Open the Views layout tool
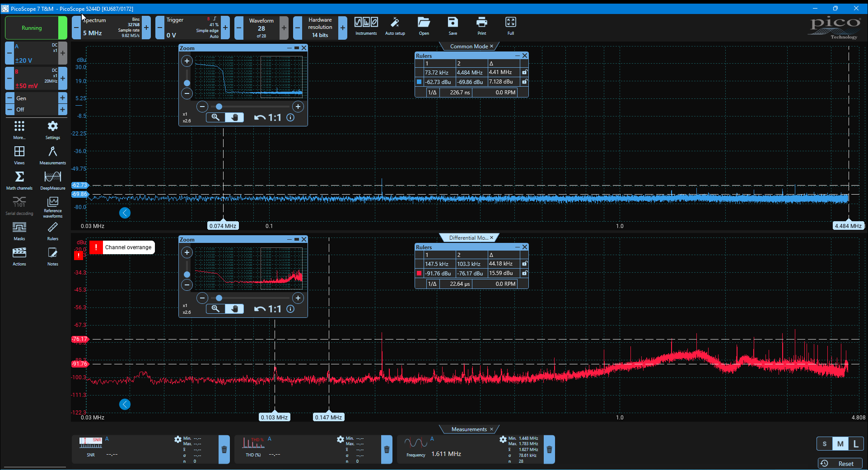 point(19,155)
